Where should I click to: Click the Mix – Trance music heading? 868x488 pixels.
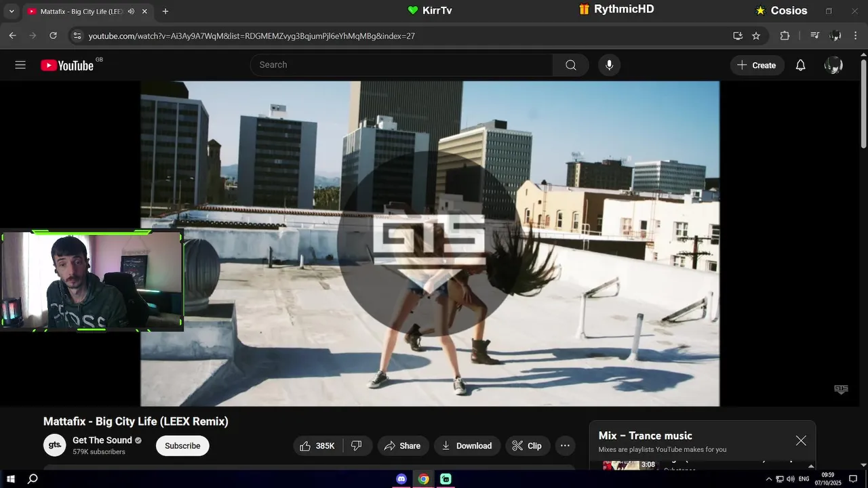coord(646,436)
